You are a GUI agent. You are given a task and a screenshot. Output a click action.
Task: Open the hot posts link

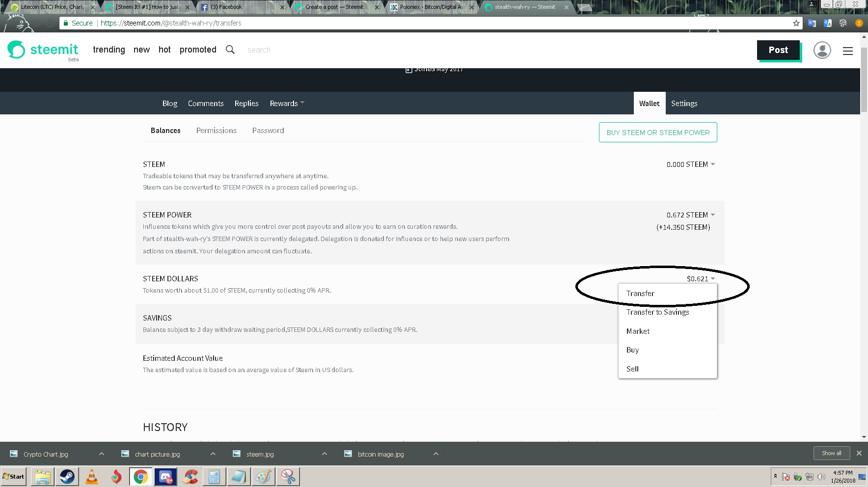pyautogui.click(x=164, y=50)
